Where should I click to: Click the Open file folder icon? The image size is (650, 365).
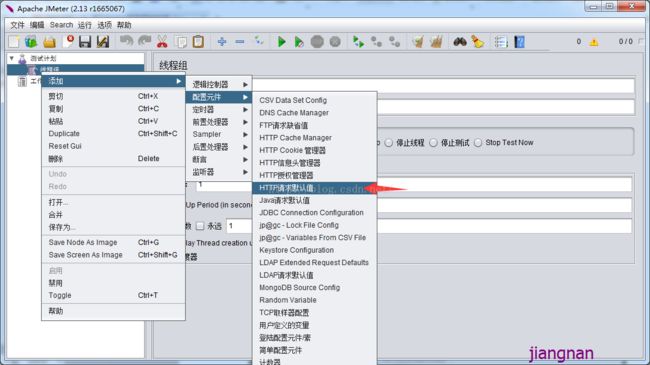point(49,42)
